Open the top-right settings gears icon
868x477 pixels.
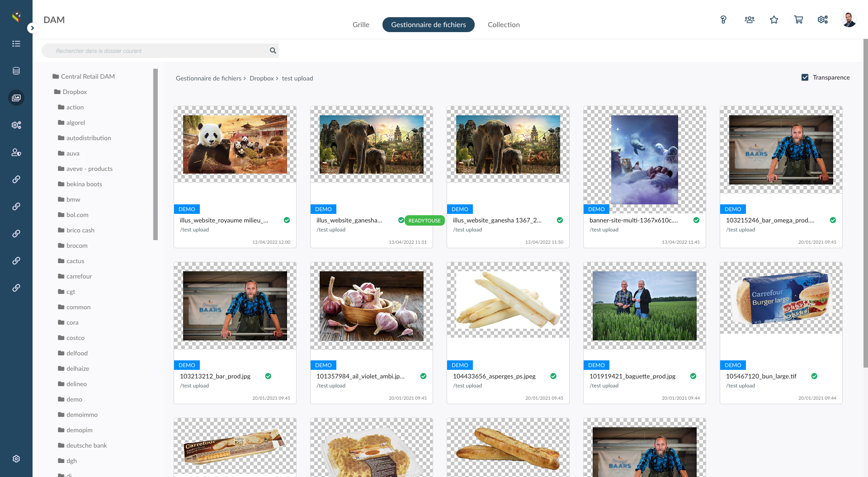(823, 20)
